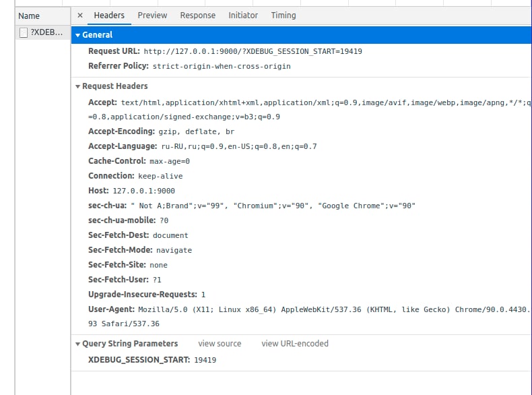Click the Upgrade-Insecure-Requests label
This screenshot has width=532, height=395.
coord(143,294)
